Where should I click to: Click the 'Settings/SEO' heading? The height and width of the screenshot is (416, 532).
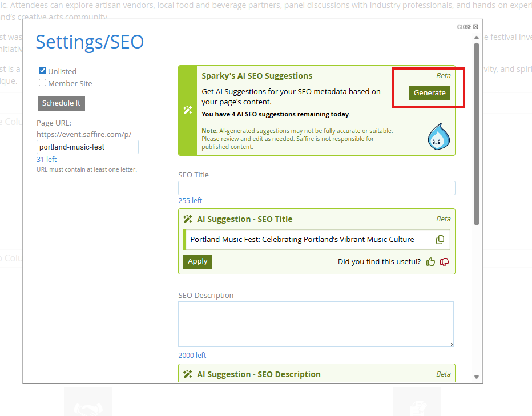pos(90,42)
